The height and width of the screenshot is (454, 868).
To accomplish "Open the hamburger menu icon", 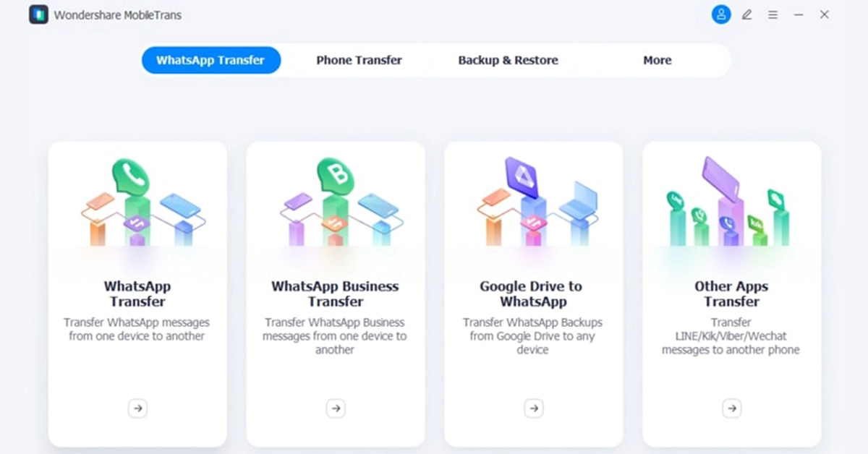I will click(x=773, y=14).
